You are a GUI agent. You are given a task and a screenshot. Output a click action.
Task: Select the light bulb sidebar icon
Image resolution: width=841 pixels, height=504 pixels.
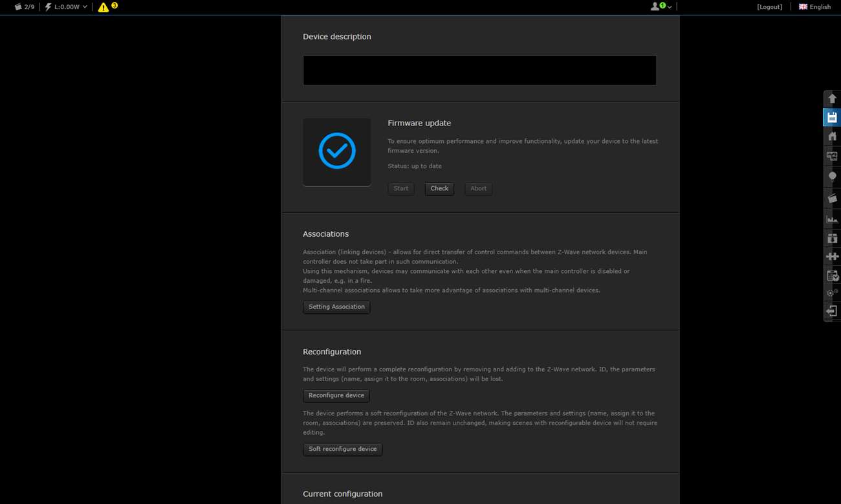832,176
